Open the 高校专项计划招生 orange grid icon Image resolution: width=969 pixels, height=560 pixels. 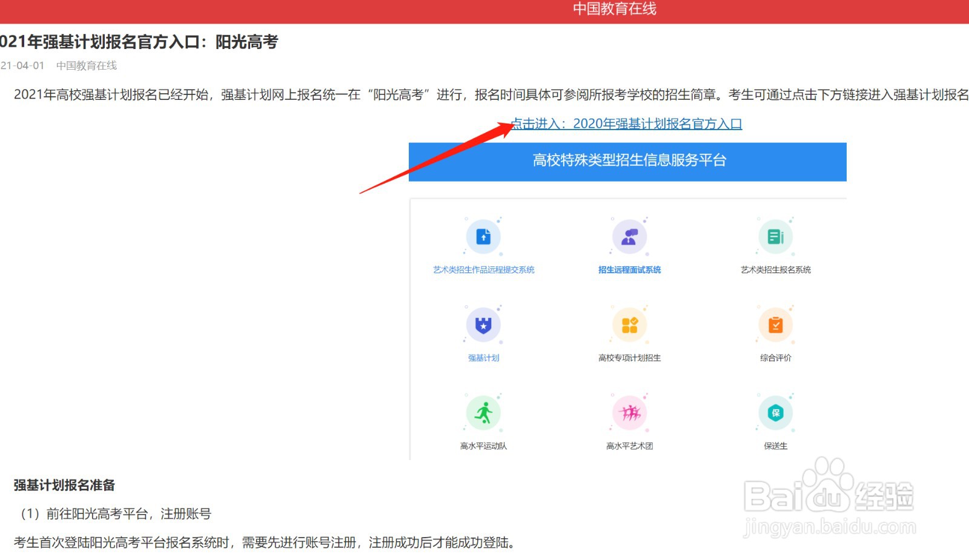630,325
